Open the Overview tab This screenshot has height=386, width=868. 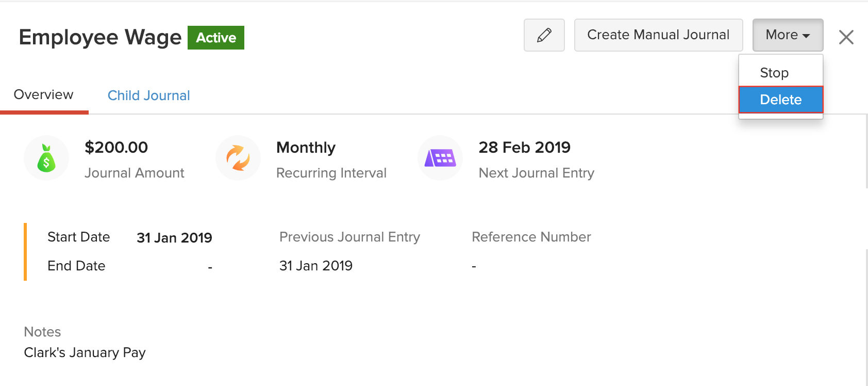(43, 94)
